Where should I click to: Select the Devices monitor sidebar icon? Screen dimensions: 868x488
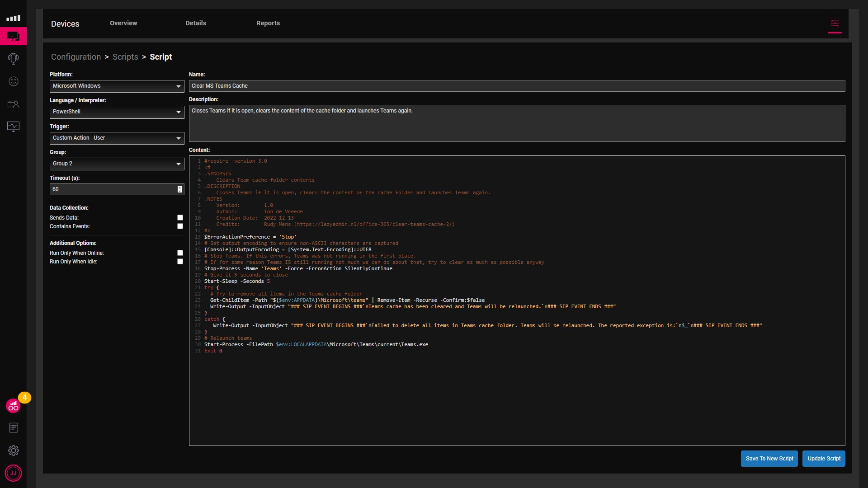pos(13,36)
